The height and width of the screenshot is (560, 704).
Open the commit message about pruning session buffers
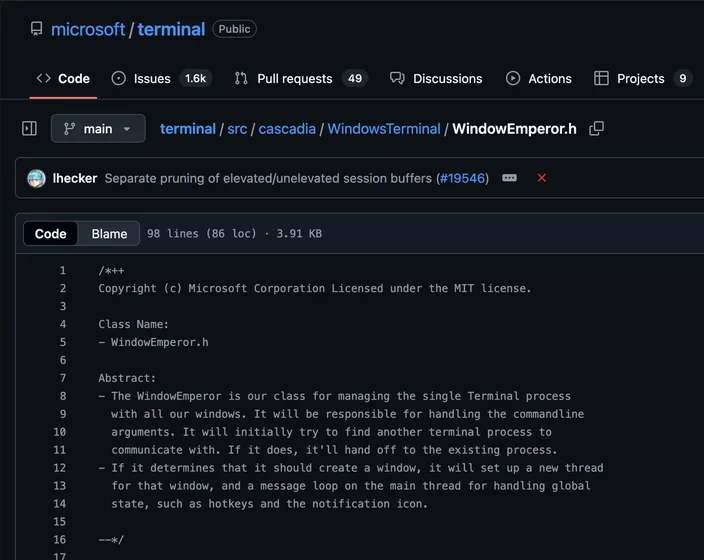click(268, 178)
